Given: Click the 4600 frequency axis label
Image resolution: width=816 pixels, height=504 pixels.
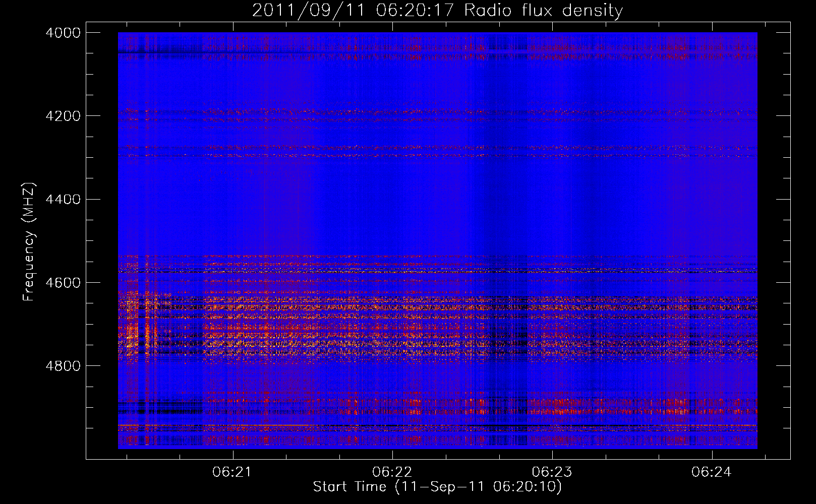Looking at the screenshot, I should click(x=63, y=282).
